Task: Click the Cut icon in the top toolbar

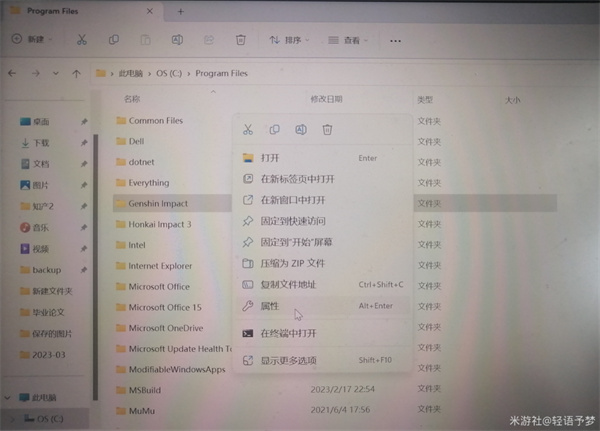Action: point(82,39)
